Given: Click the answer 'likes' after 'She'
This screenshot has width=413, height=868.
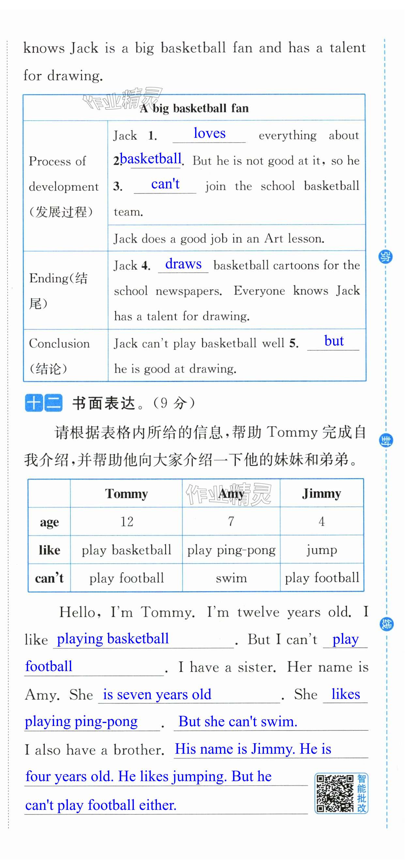Looking at the screenshot, I should point(346,695).
